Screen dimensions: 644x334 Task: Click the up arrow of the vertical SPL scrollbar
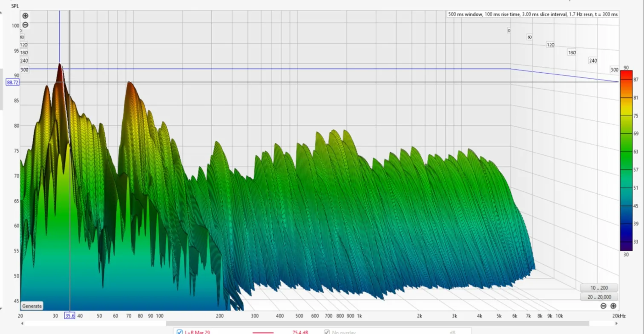pyautogui.click(x=1, y=12)
